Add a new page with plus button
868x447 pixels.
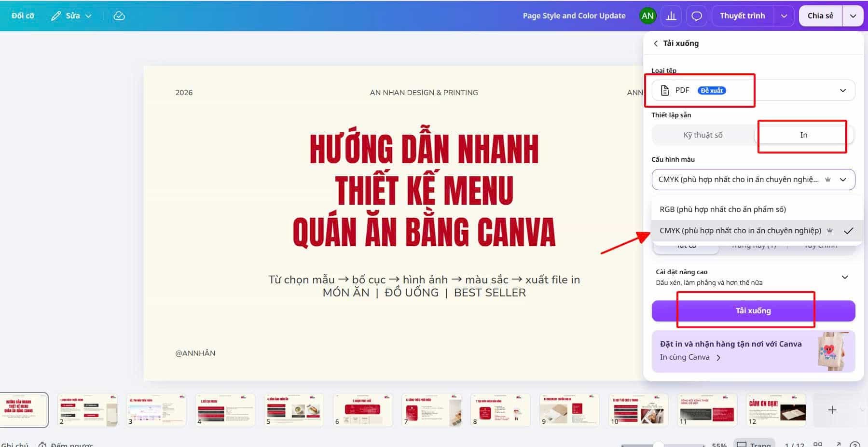coord(832,410)
